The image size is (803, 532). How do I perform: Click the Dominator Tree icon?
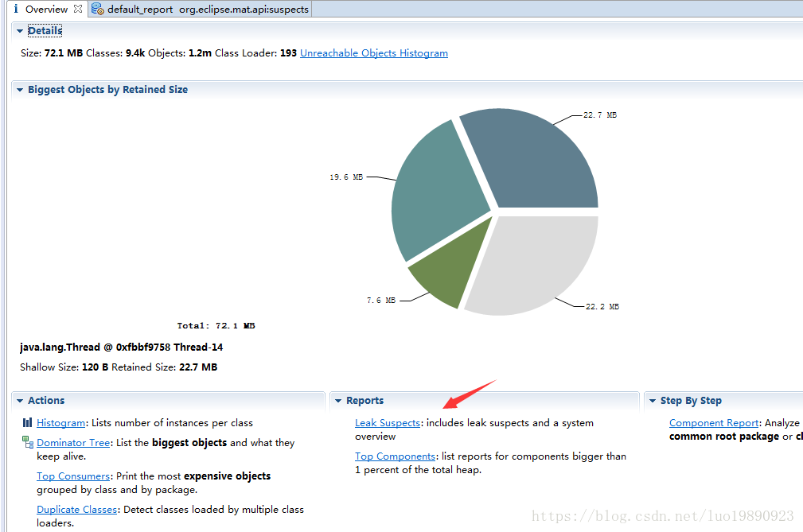pyautogui.click(x=28, y=442)
